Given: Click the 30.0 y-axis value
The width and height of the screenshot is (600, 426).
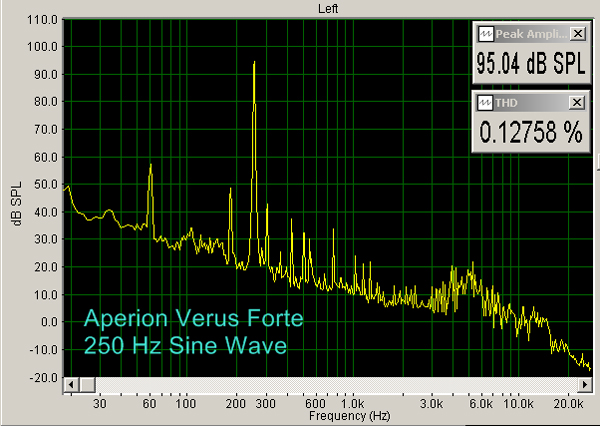Looking at the screenshot, I should point(46,239).
